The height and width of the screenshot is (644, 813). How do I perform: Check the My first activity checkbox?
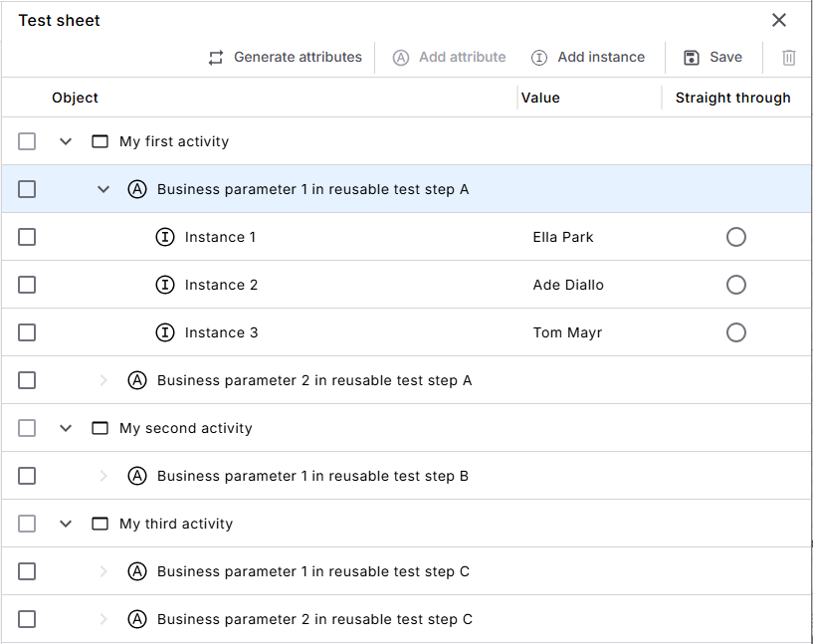[x=27, y=141]
